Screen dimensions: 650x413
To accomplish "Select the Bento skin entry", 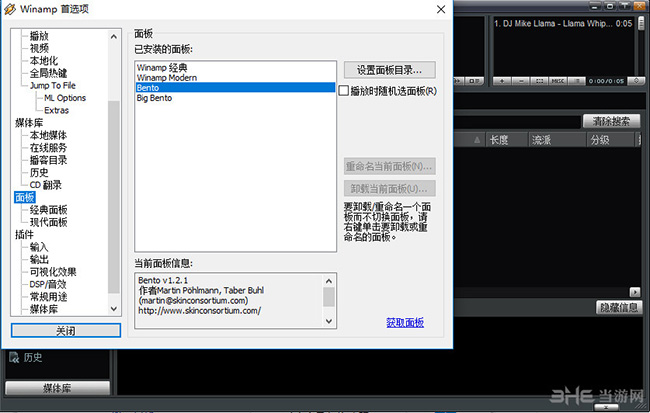I will pos(235,87).
